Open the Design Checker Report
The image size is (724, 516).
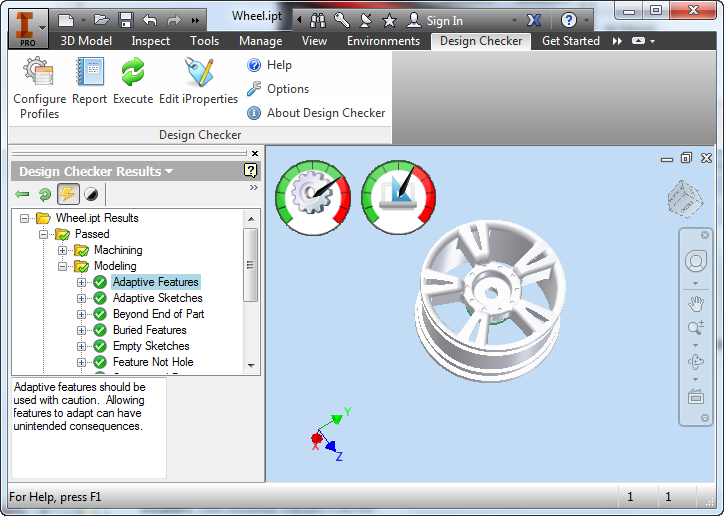click(90, 81)
